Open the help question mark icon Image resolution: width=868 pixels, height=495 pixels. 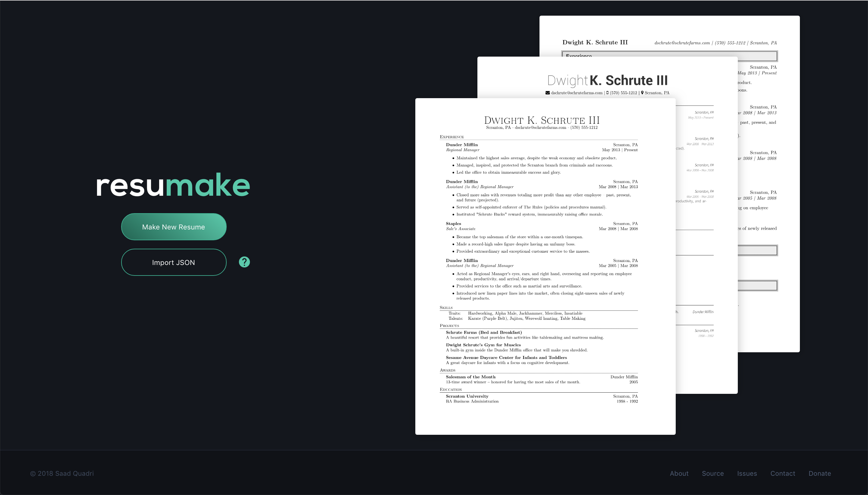(244, 262)
